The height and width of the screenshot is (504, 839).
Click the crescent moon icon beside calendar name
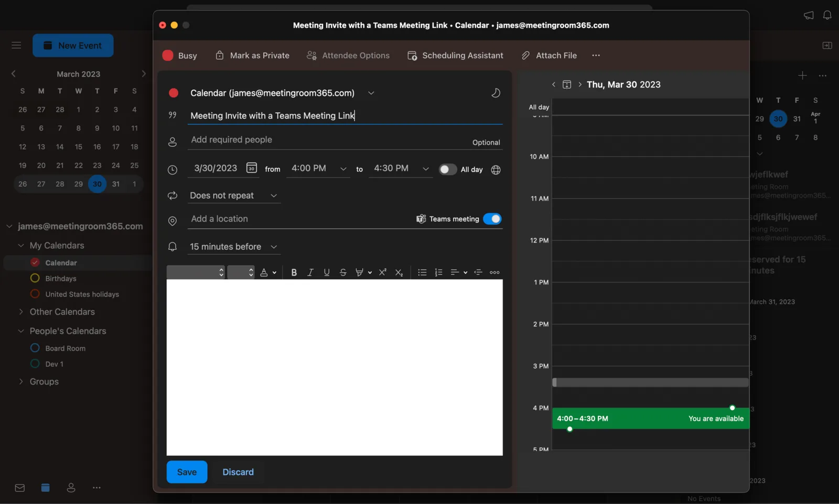(x=496, y=93)
